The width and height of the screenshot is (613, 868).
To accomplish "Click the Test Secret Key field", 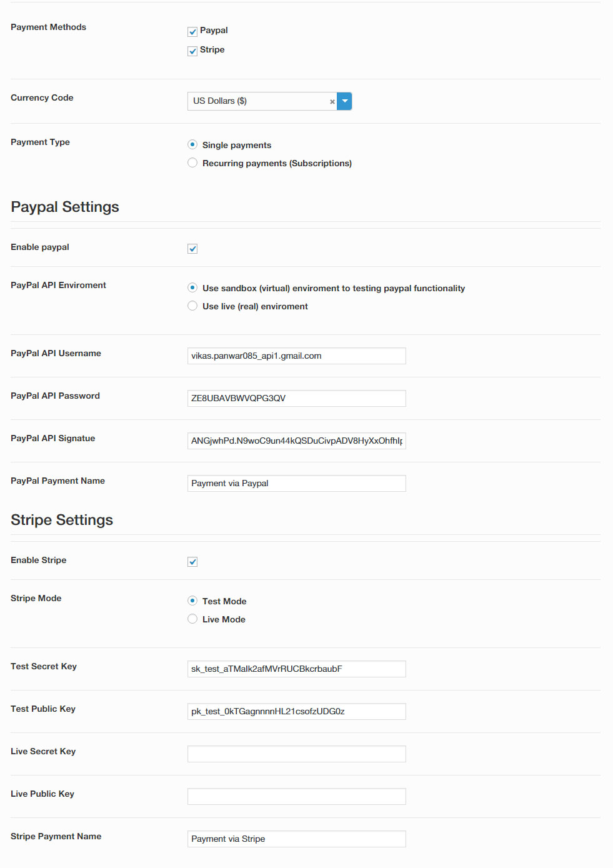I will [x=296, y=669].
